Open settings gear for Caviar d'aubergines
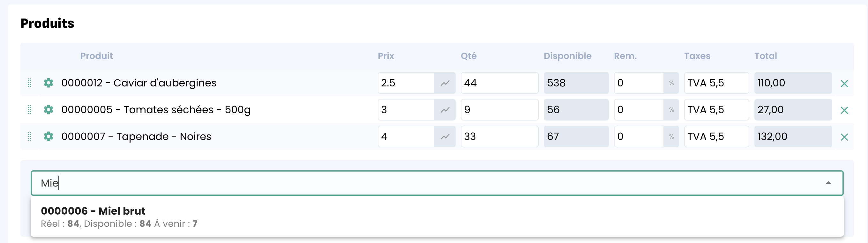The width and height of the screenshot is (868, 243). [49, 83]
